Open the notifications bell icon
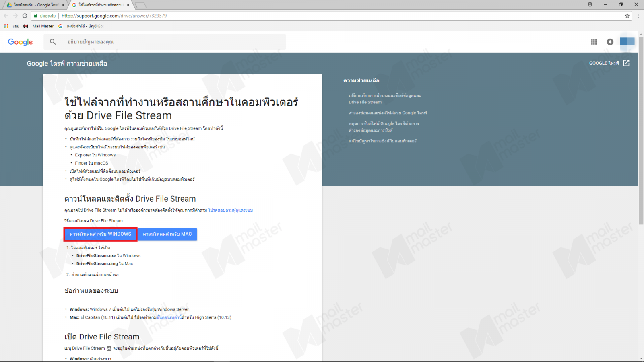Screen dimensions: 644x362 tap(610, 42)
